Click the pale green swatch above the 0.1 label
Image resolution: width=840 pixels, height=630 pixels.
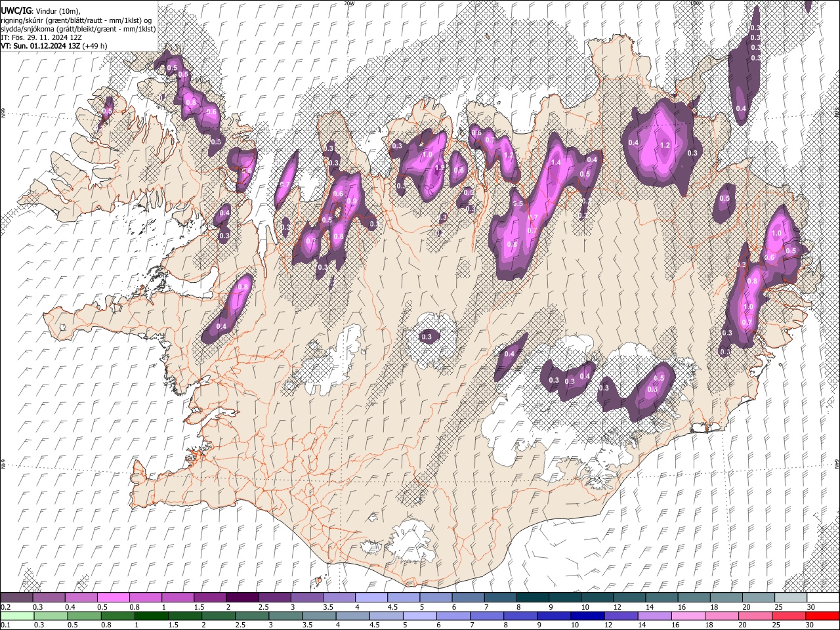[17, 616]
